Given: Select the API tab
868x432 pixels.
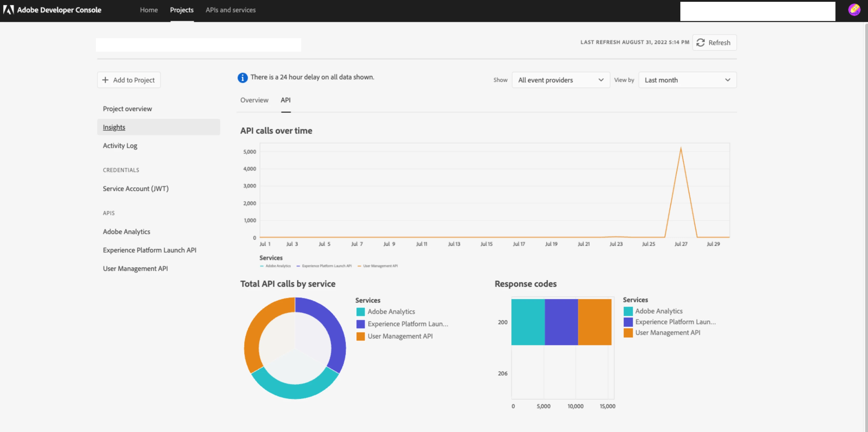Looking at the screenshot, I should coord(285,100).
